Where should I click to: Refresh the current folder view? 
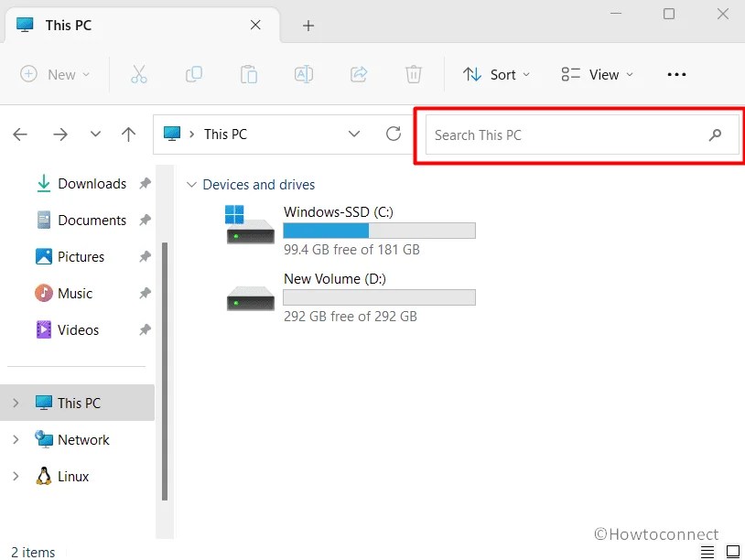click(394, 134)
